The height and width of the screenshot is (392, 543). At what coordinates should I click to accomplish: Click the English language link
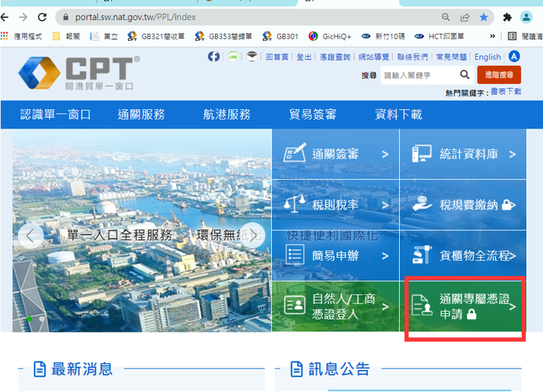click(488, 57)
